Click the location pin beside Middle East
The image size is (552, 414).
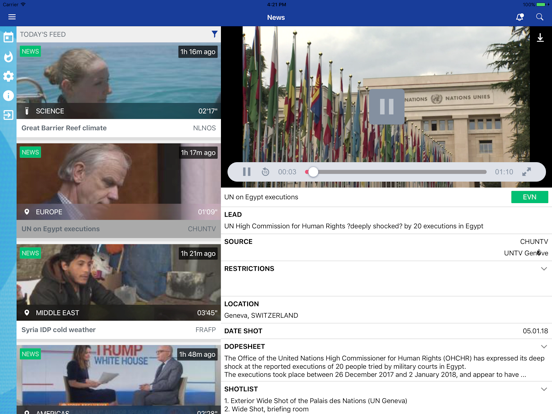tap(26, 313)
